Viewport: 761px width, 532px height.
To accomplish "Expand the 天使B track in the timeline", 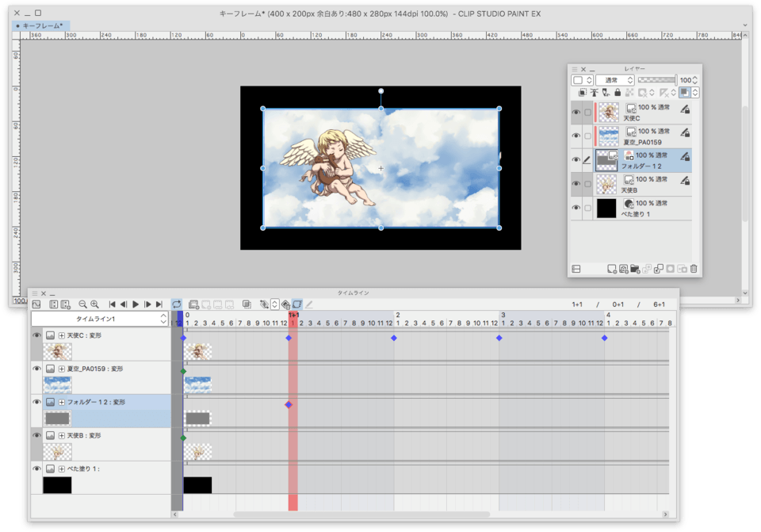I will coord(62,435).
